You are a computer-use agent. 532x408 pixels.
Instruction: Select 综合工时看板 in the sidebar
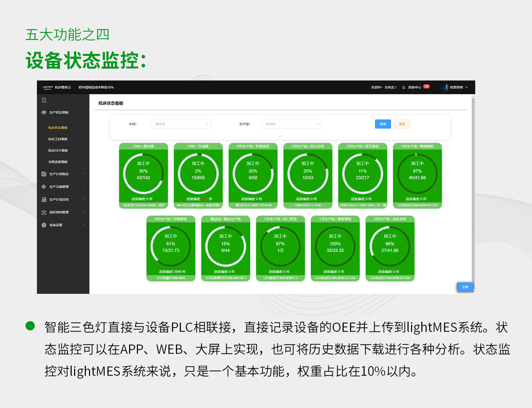(58, 139)
